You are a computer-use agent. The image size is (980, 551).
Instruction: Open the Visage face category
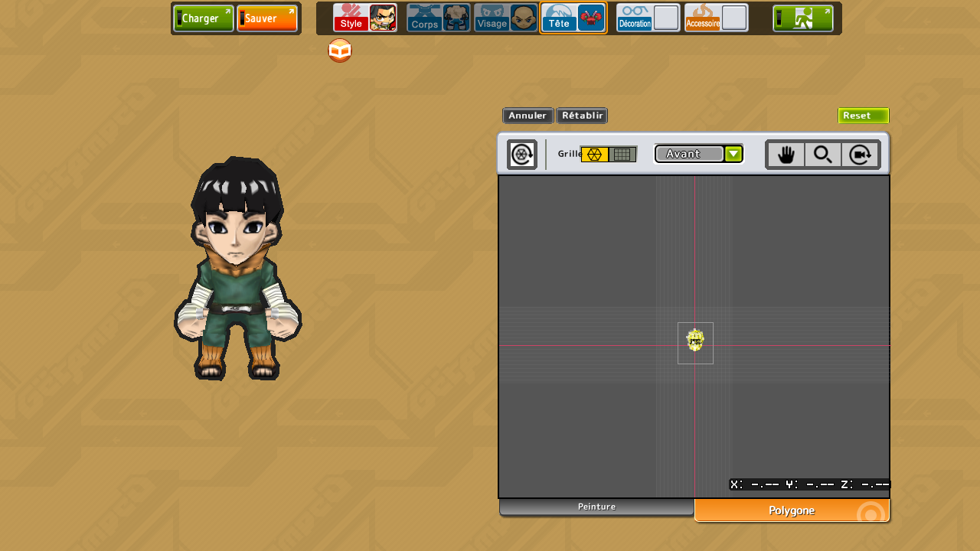coord(492,18)
